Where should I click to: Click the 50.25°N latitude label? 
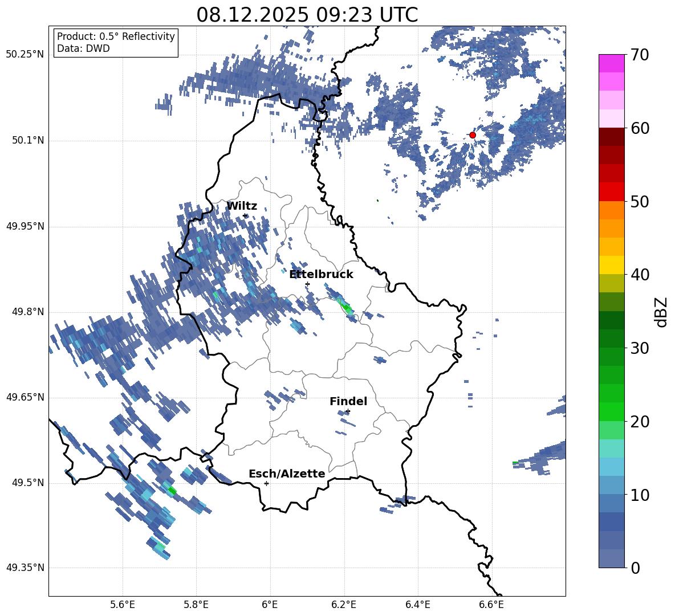click(25, 55)
